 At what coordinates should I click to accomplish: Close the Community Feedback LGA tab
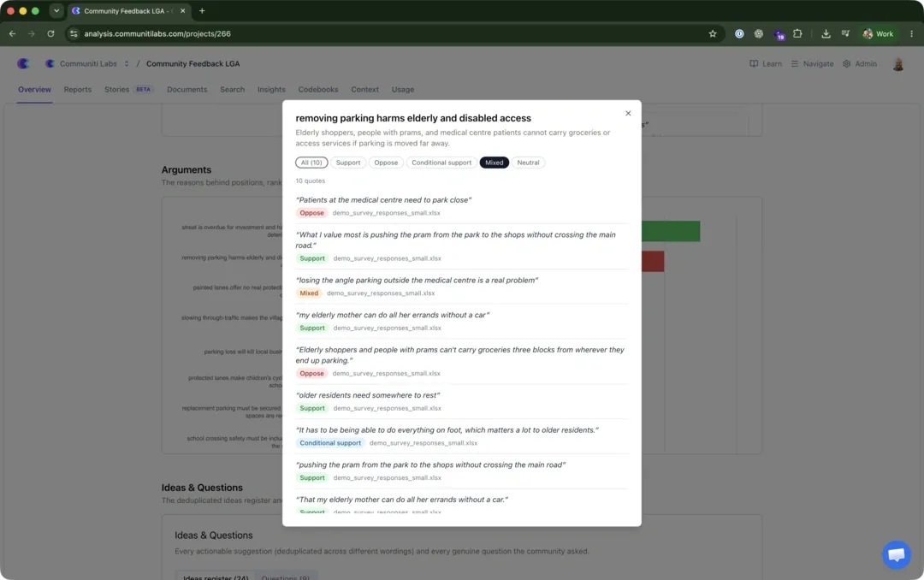183,10
